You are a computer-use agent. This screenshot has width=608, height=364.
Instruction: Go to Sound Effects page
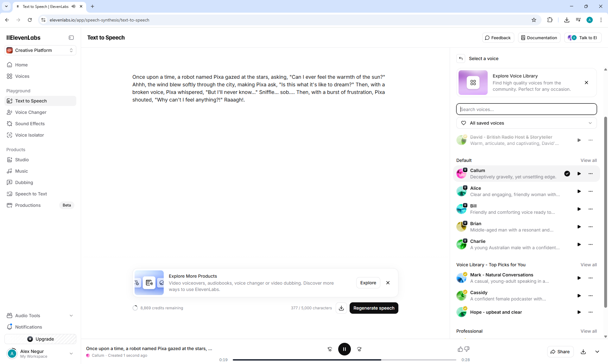[x=30, y=124]
